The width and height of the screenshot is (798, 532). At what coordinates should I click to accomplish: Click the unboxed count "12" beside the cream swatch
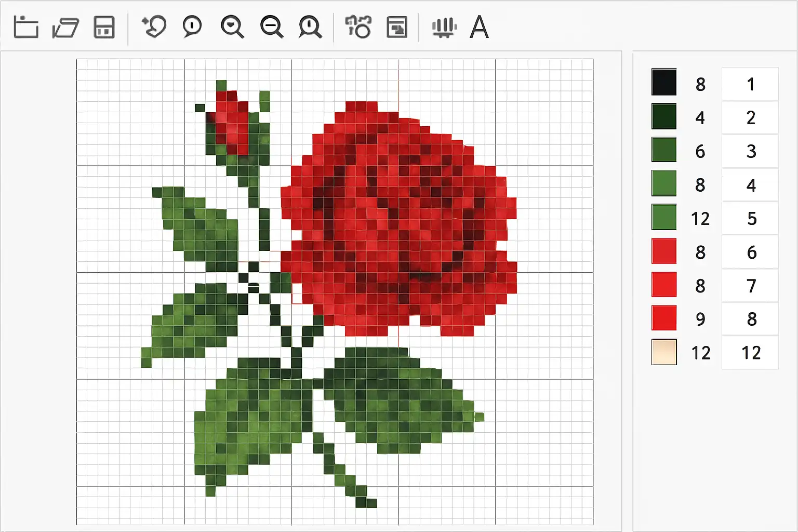(x=700, y=353)
